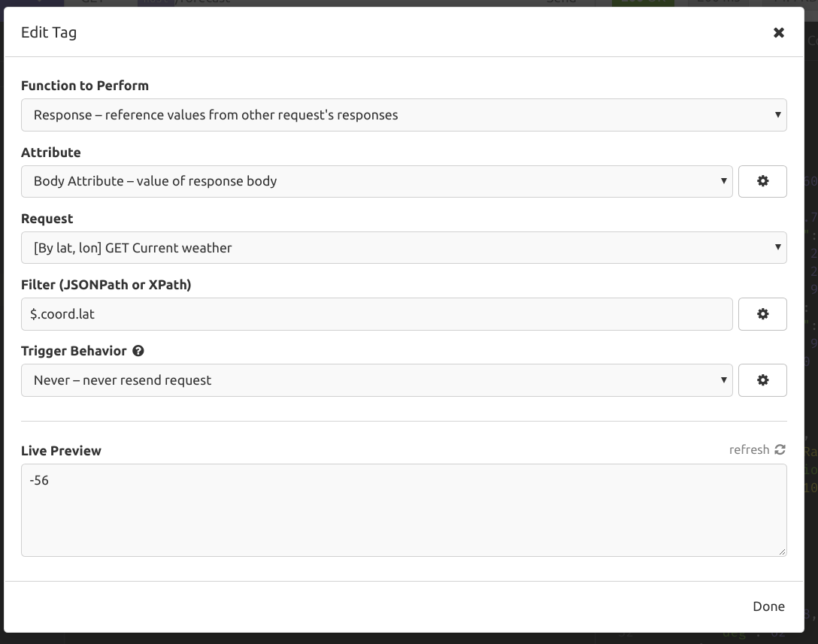Click the refresh icon above Live Preview
Image resolution: width=818 pixels, height=644 pixels.
click(x=780, y=449)
